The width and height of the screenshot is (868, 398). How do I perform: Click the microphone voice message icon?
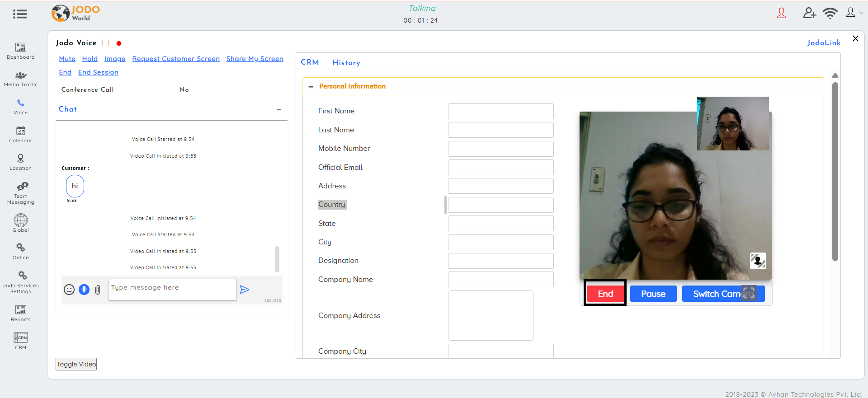[x=84, y=290]
